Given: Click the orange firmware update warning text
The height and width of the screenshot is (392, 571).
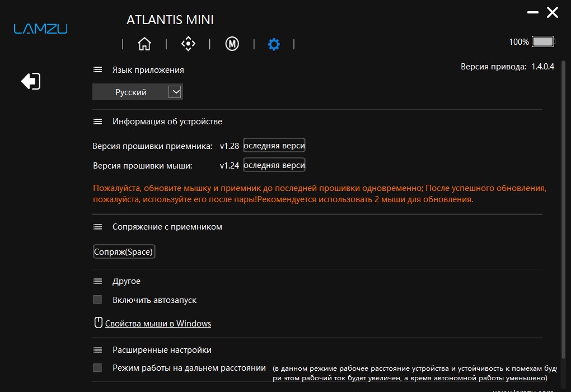Looking at the screenshot, I should tap(320, 194).
